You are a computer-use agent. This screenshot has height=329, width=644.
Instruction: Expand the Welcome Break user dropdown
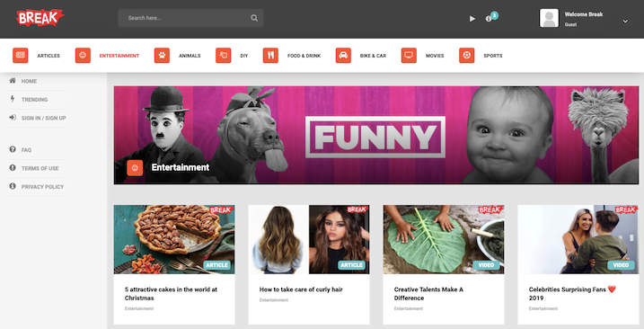[625, 21]
